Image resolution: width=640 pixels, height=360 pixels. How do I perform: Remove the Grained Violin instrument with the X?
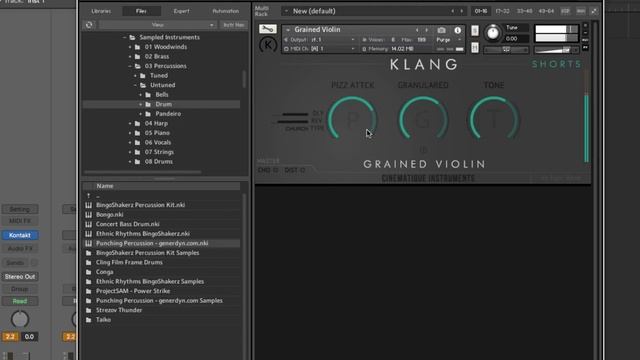coord(585,25)
